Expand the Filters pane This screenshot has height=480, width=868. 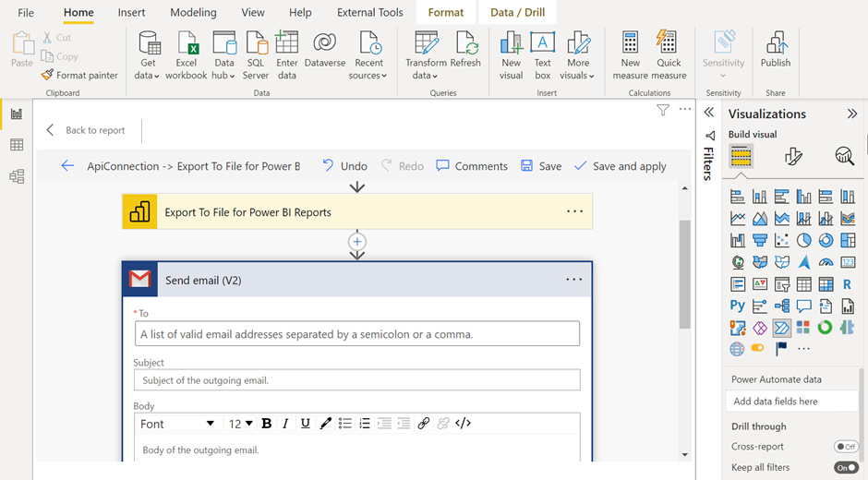click(x=708, y=113)
